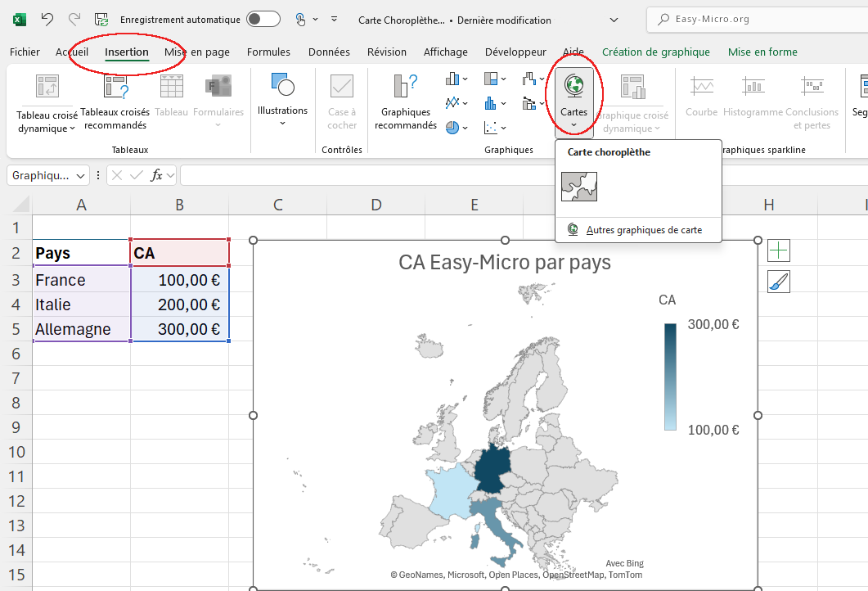The height and width of the screenshot is (591, 868).
Task: Choose the Carte choroplèthe map thumbnail
Action: click(579, 186)
